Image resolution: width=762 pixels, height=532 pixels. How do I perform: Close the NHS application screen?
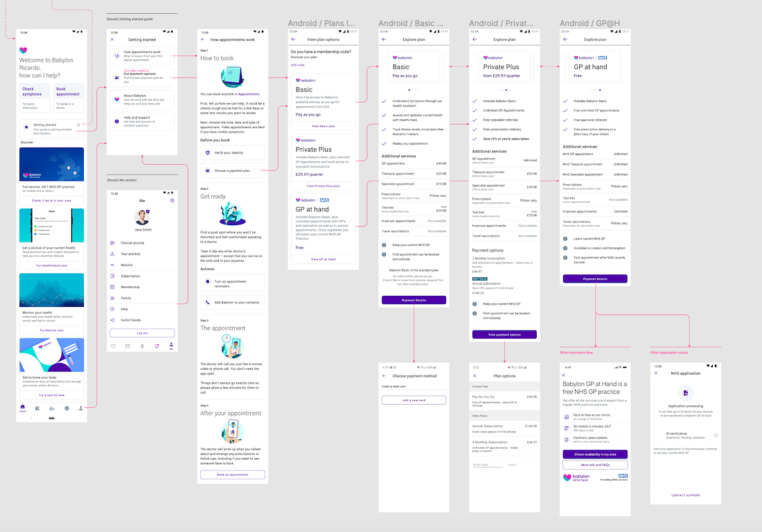tap(656, 373)
